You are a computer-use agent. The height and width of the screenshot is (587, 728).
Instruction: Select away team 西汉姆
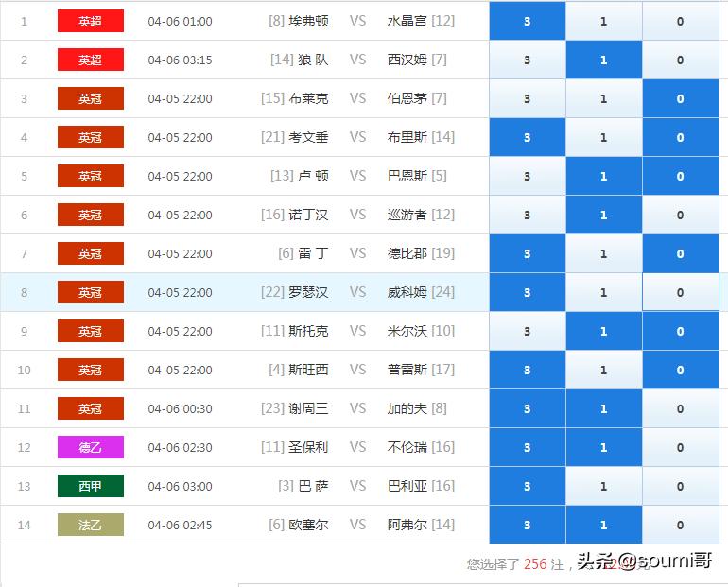(407, 60)
